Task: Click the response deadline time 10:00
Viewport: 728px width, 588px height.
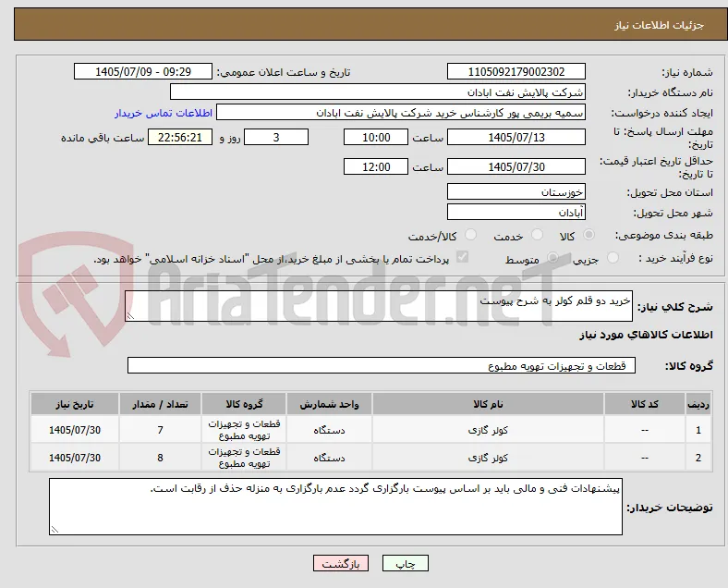Action: 376,137
